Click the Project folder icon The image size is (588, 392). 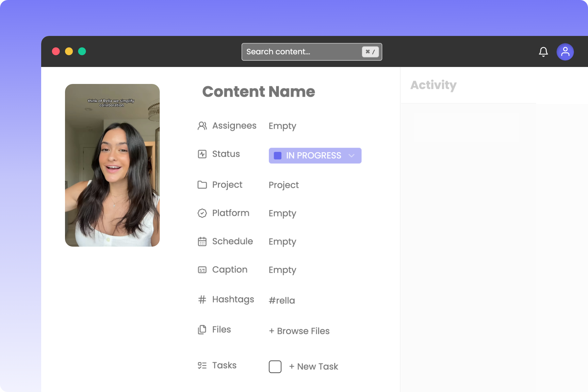tap(202, 185)
